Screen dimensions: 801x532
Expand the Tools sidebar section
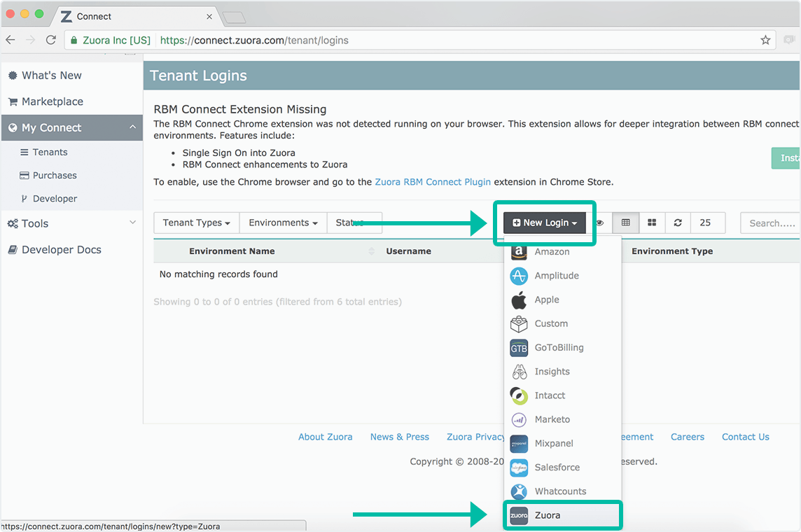pyautogui.click(x=72, y=223)
